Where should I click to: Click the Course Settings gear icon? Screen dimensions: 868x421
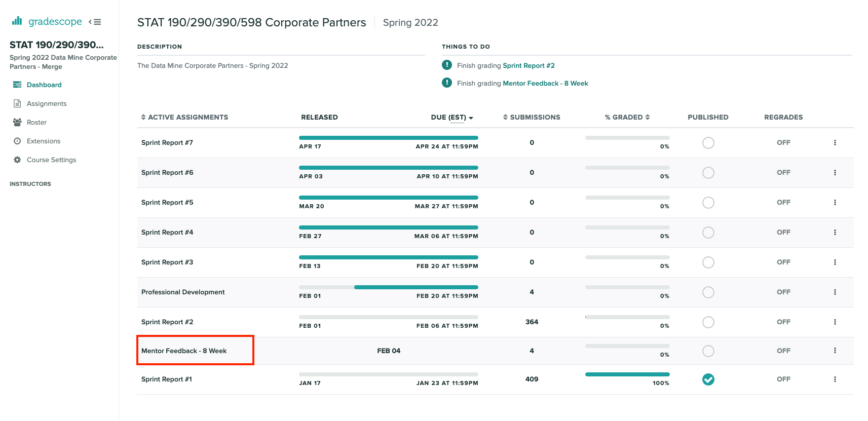(17, 160)
